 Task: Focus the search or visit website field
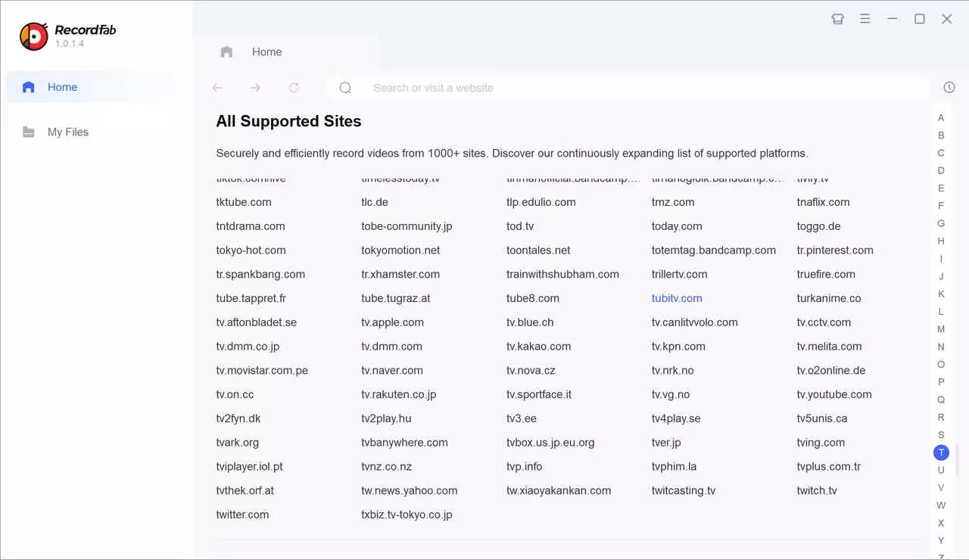pos(628,88)
